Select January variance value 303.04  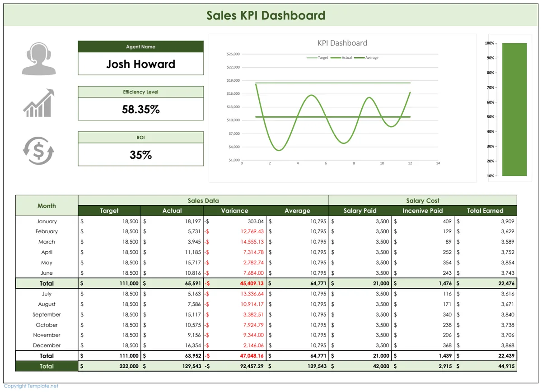(256, 221)
